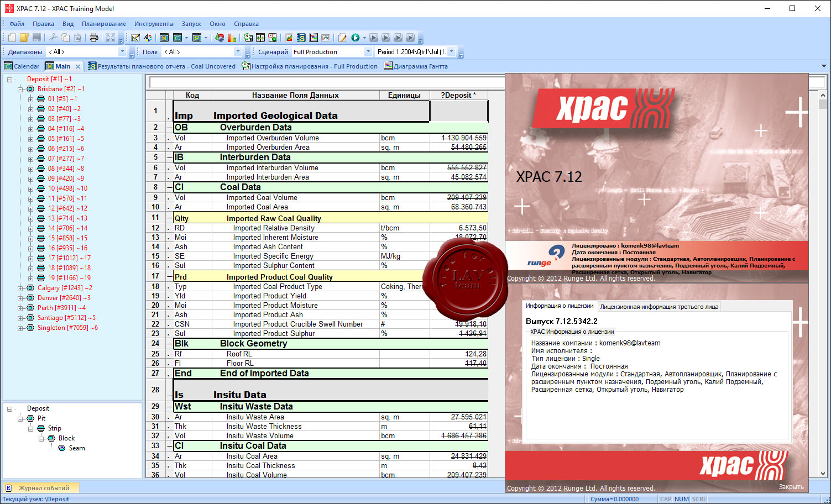Image resolution: width=831 pixels, height=504 pixels.
Task: Expand the Calgary [#1243] tree node
Action: pyautogui.click(x=20, y=288)
